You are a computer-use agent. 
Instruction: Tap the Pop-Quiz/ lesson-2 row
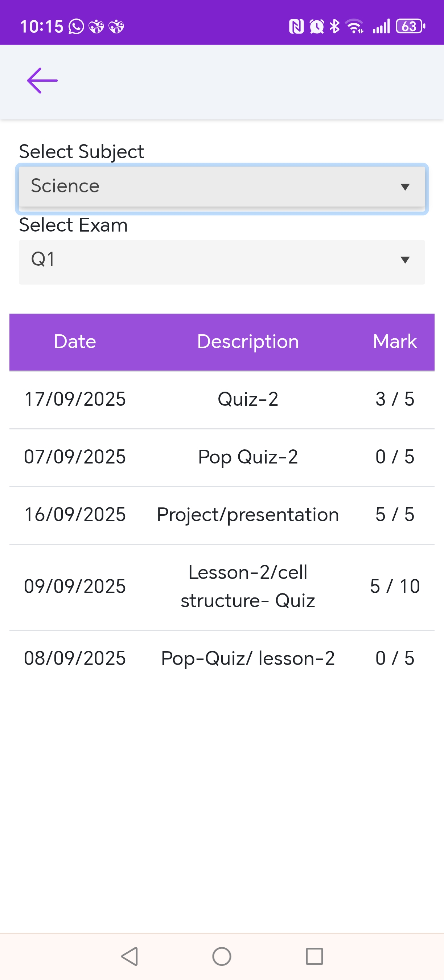click(248, 658)
